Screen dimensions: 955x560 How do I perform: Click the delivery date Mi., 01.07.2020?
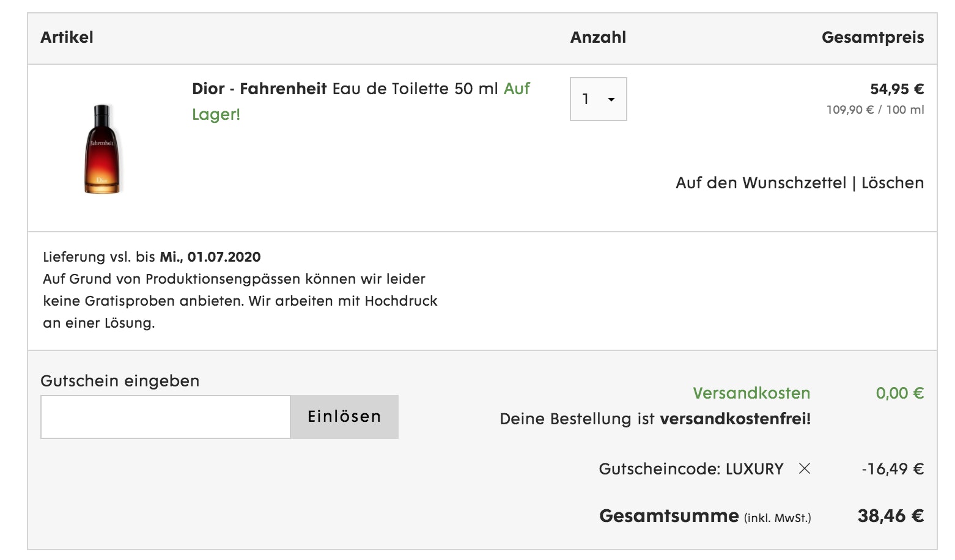click(210, 257)
